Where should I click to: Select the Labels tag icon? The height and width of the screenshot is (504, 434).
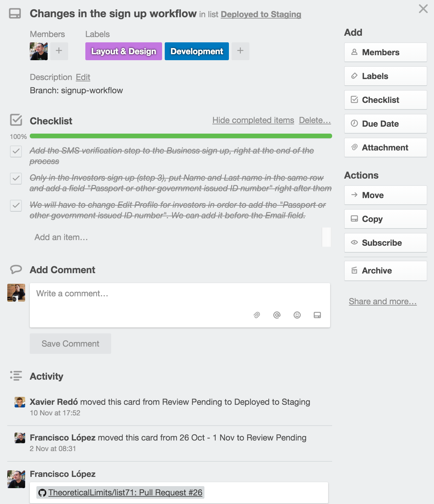coord(354,76)
